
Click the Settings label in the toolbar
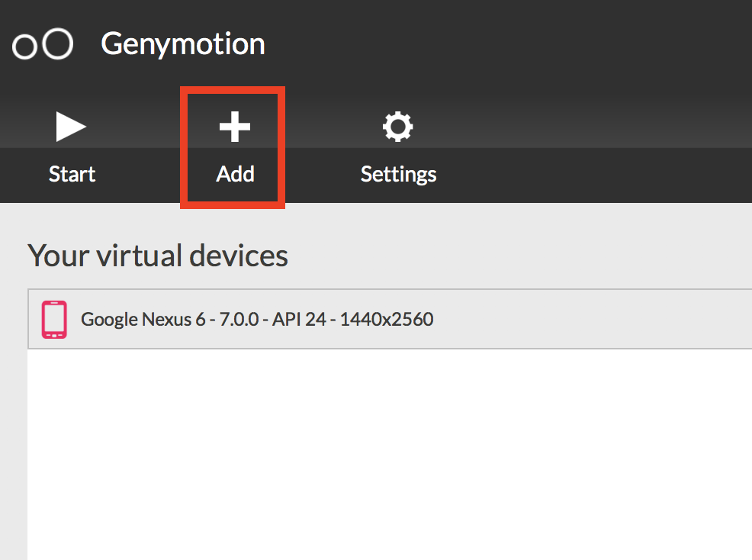pos(399,175)
